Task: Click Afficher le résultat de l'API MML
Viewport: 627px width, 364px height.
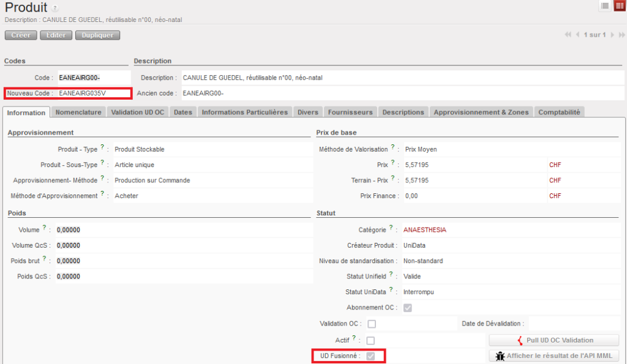Action: coord(554,356)
